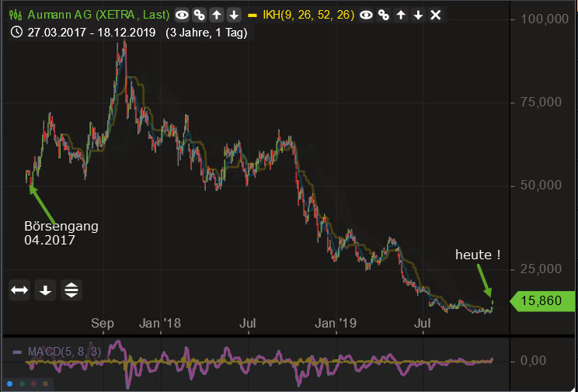Click the horizontal stretch arrows button

[x=19, y=290]
